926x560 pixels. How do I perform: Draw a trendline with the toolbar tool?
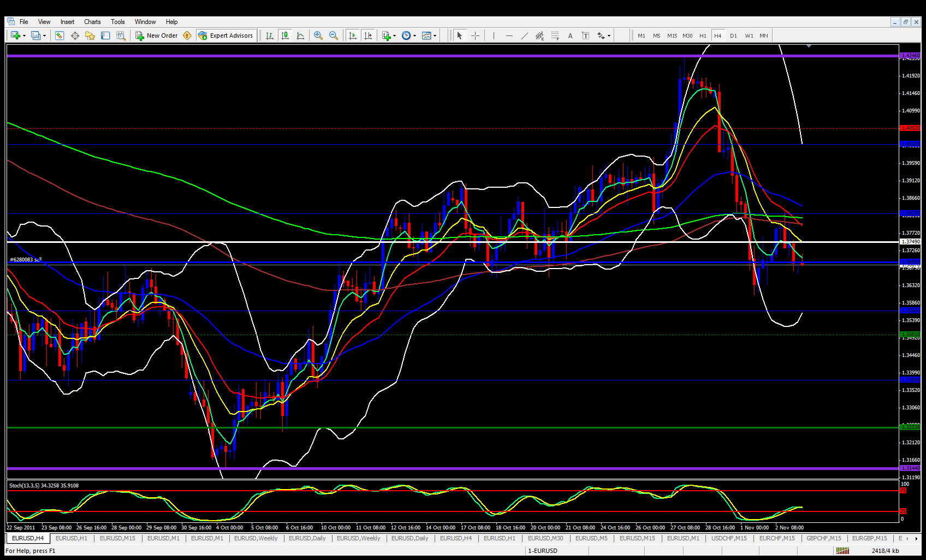point(524,35)
